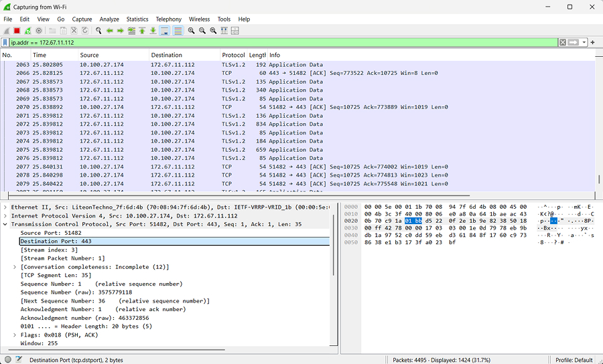Open capture options dialog
The image size is (603, 364).
tap(38, 31)
